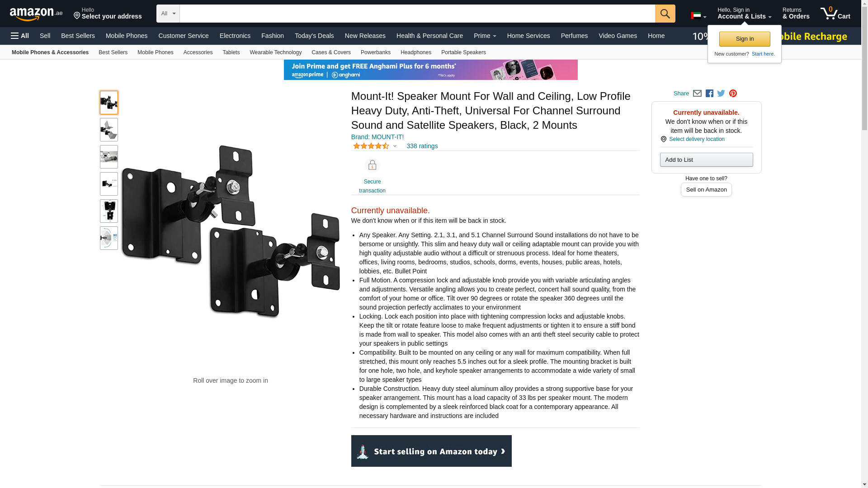Open the All hamburger menu
The width and height of the screenshot is (868, 488).
20,36
